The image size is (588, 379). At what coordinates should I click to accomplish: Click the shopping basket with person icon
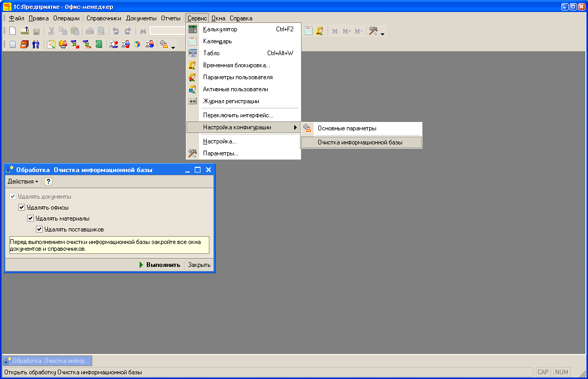coord(63,44)
